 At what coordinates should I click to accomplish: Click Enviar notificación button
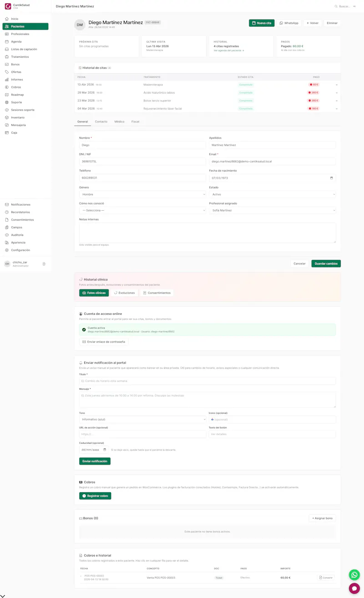[95, 461]
